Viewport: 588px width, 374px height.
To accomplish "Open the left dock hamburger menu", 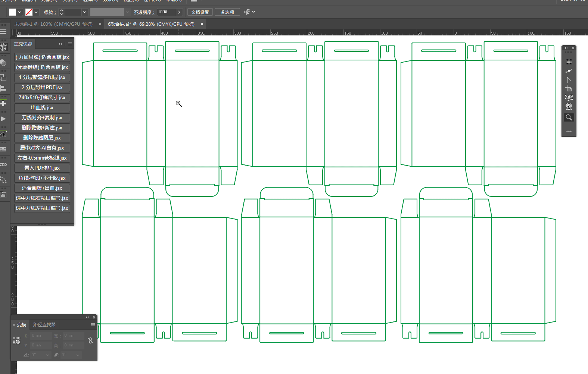I will pyautogui.click(x=3, y=32).
